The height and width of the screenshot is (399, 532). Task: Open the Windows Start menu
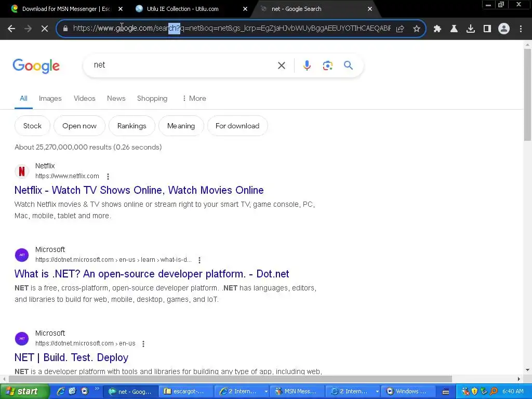pyautogui.click(x=24, y=392)
